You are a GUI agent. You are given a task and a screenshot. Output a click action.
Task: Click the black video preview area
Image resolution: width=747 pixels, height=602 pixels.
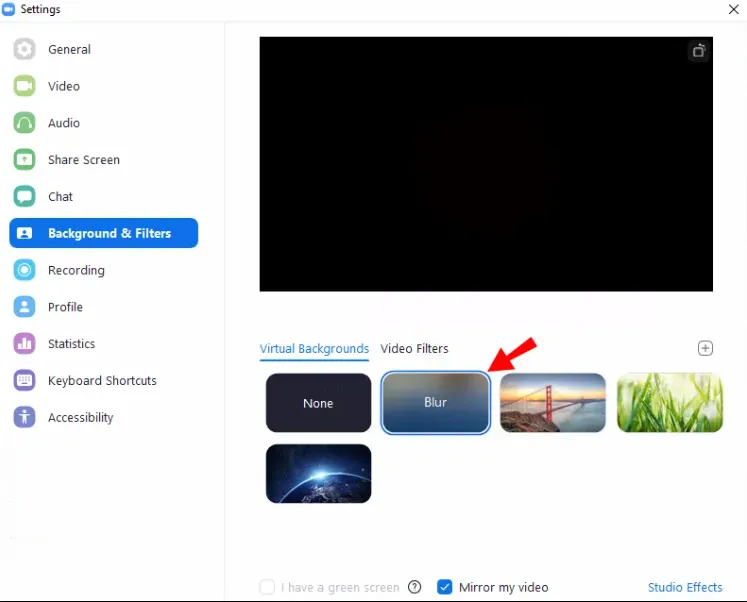point(486,164)
